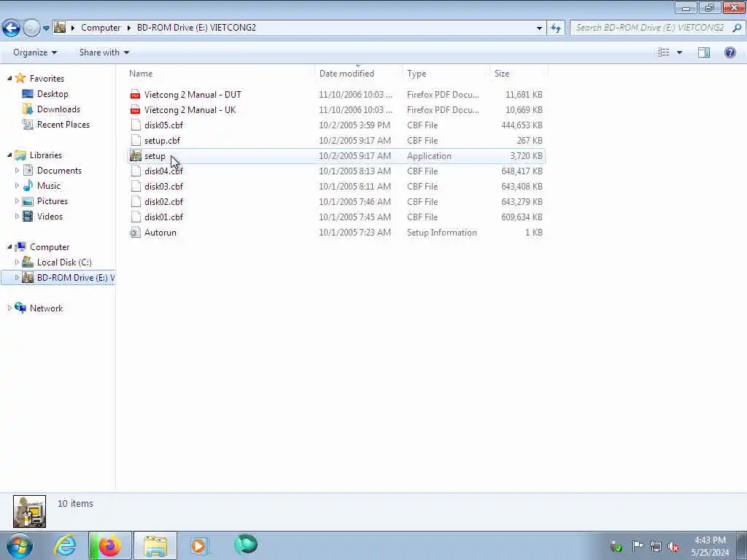Open Desktop in Favorites
This screenshot has width=747, height=560.
coord(53,94)
